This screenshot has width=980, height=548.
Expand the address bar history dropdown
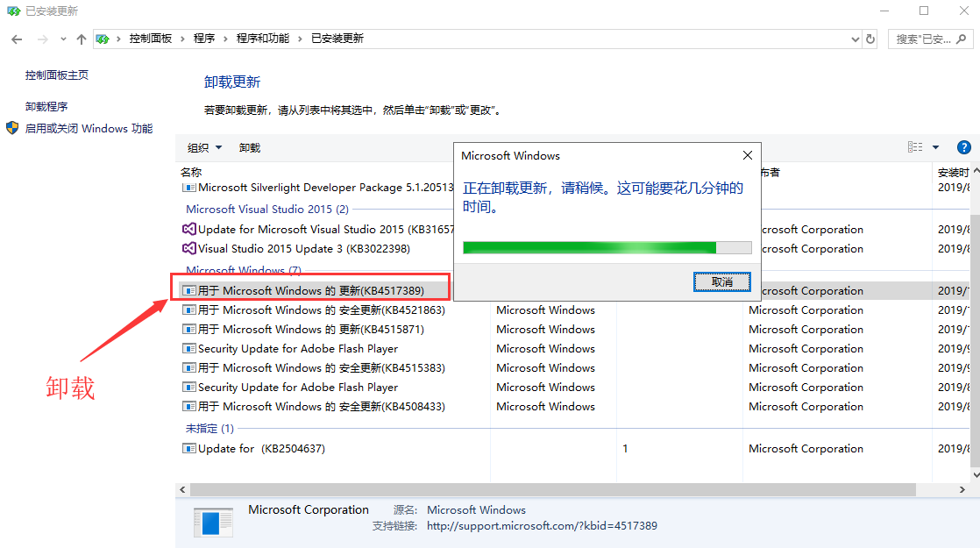855,39
